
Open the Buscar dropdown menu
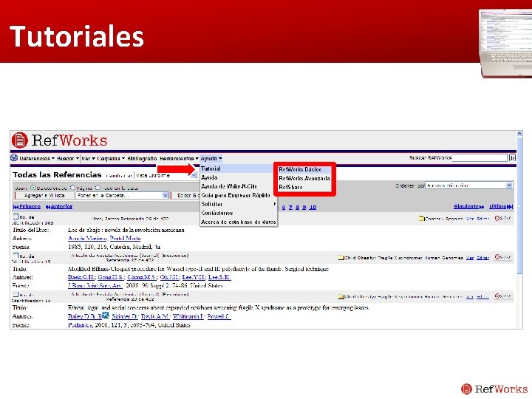point(68,158)
